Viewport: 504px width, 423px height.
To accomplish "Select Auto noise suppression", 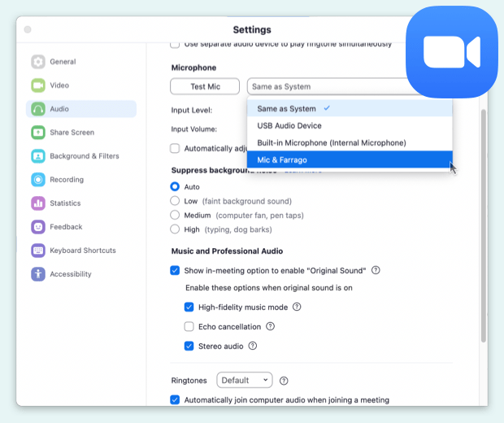I will coord(175,186).
